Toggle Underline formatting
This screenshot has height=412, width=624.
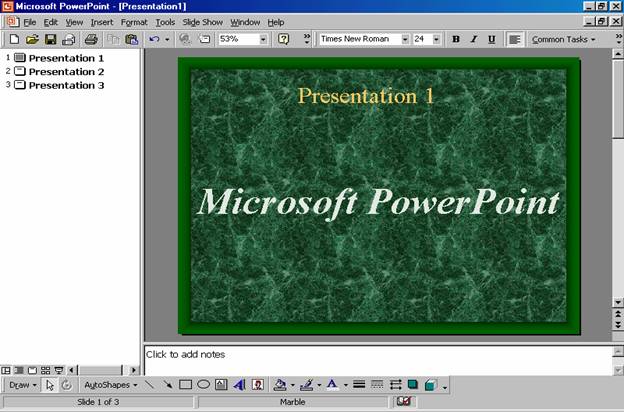(491, 39)
